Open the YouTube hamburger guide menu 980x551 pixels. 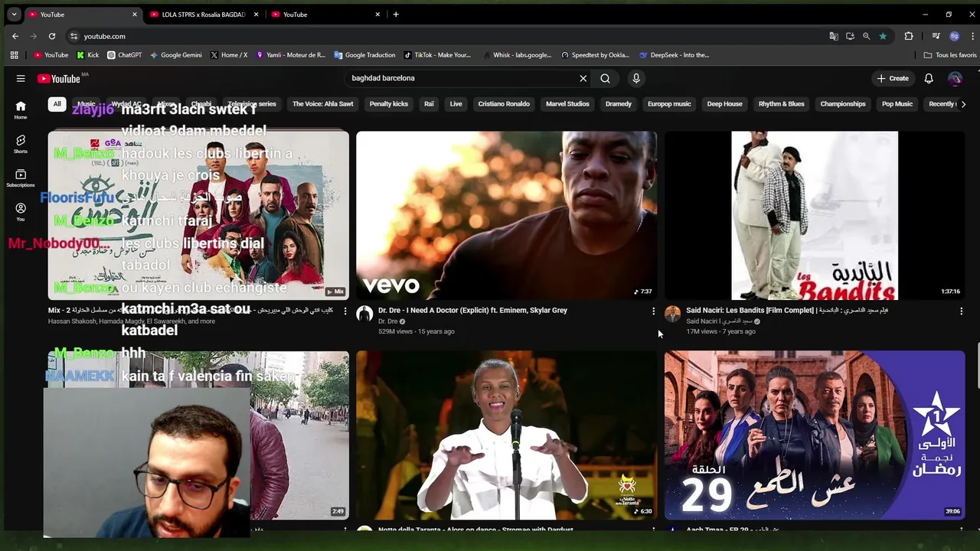21,78
